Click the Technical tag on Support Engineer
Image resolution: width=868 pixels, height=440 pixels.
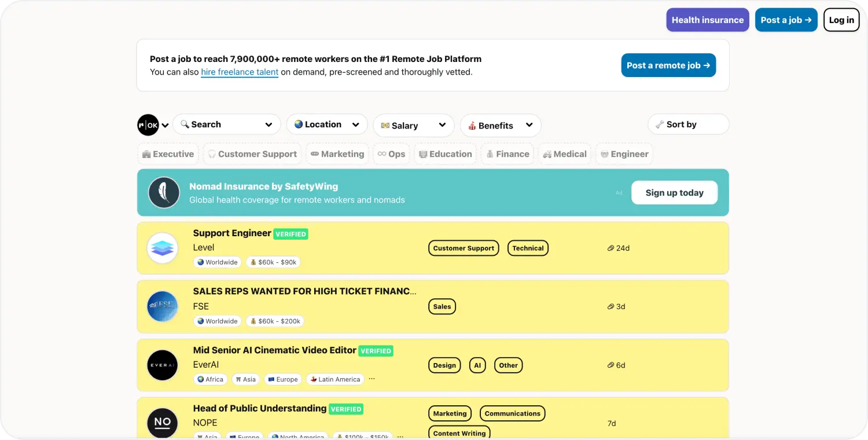tap(528, 248)
